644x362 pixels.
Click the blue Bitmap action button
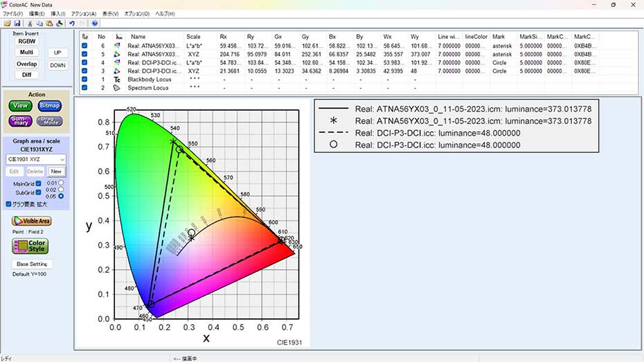(x=49, y=106)
